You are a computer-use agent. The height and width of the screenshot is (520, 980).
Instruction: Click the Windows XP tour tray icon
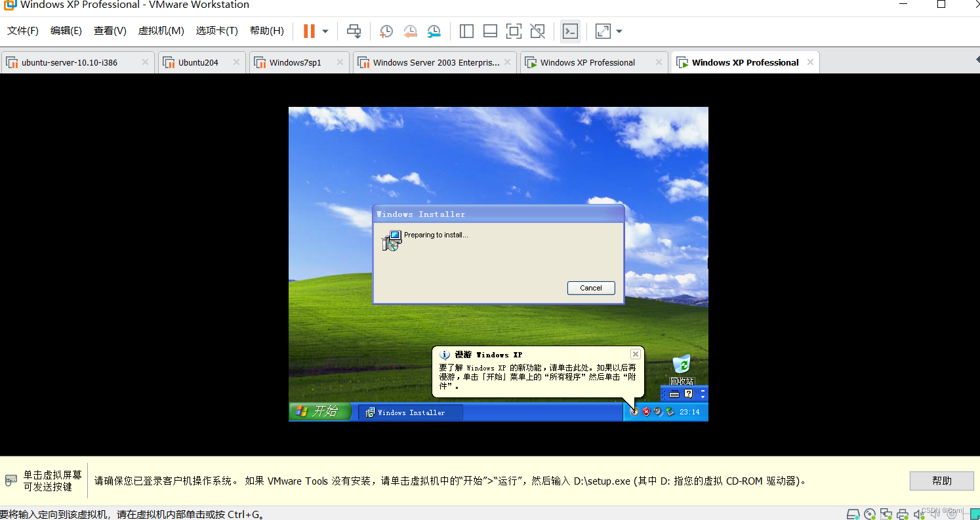click(x=634, y=412)
